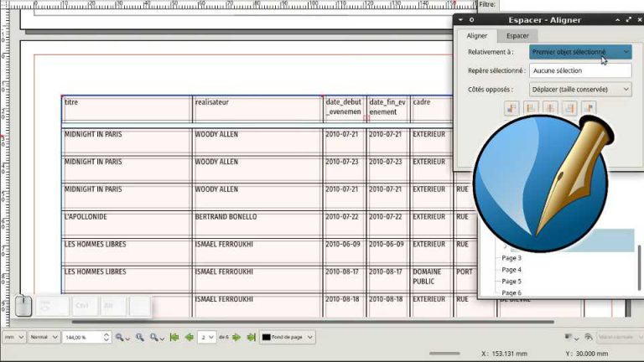Click the first '2010-08-18' date cell
The image size is (644, 362).
(x=344, y=306)
